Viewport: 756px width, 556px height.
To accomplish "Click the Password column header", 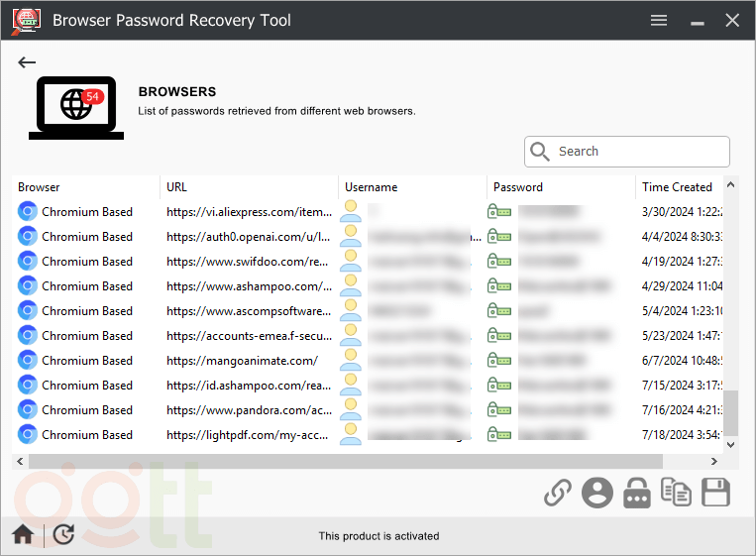I will click(560, 187).
